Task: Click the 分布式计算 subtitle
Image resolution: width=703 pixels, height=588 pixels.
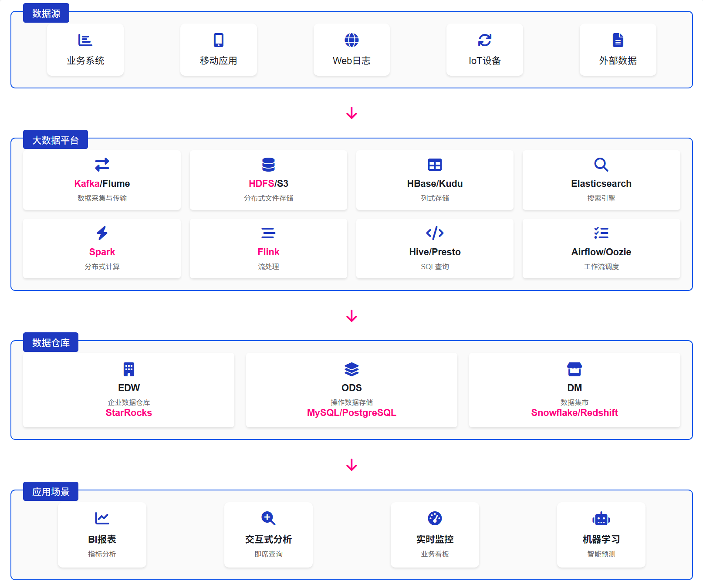Action: [x=102, y=267]
